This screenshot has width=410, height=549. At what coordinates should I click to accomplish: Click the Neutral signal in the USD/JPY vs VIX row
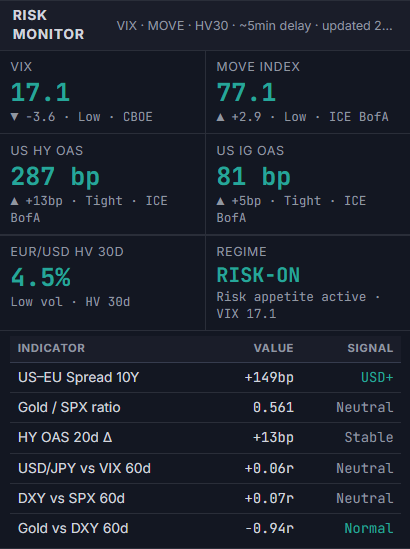pyautogui.click(x=364, y=468)
